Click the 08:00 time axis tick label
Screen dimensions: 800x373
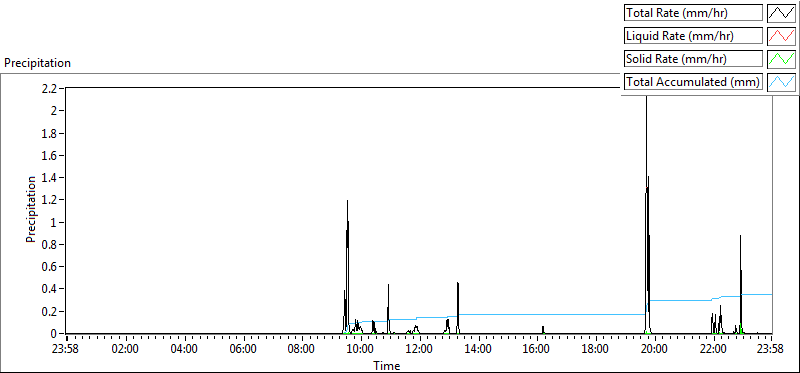(x=302, y=350)
